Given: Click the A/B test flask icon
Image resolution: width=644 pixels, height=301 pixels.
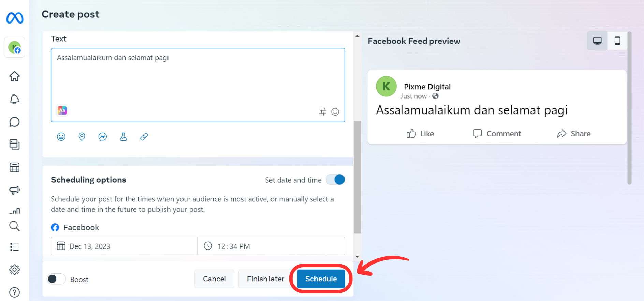Looking at the screenshot, I should [x=123, y=137].
